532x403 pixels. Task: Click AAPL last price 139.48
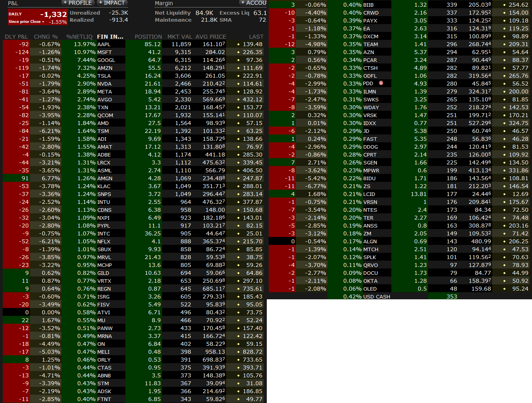click(253, 44)
